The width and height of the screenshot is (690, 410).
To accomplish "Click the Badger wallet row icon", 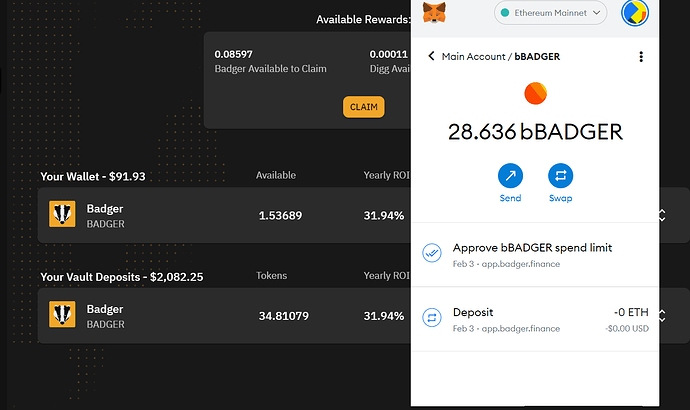I will click(x=62, y=215).
